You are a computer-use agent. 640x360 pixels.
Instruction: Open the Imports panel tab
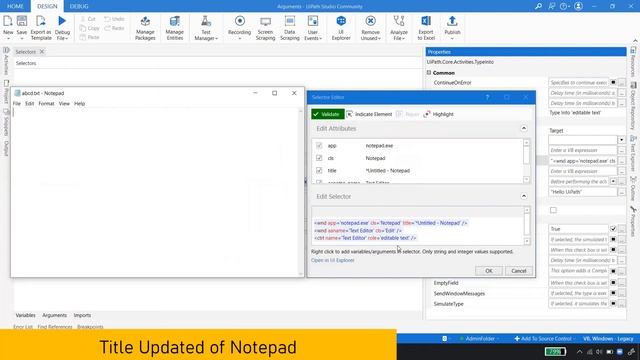pos(82,316)
